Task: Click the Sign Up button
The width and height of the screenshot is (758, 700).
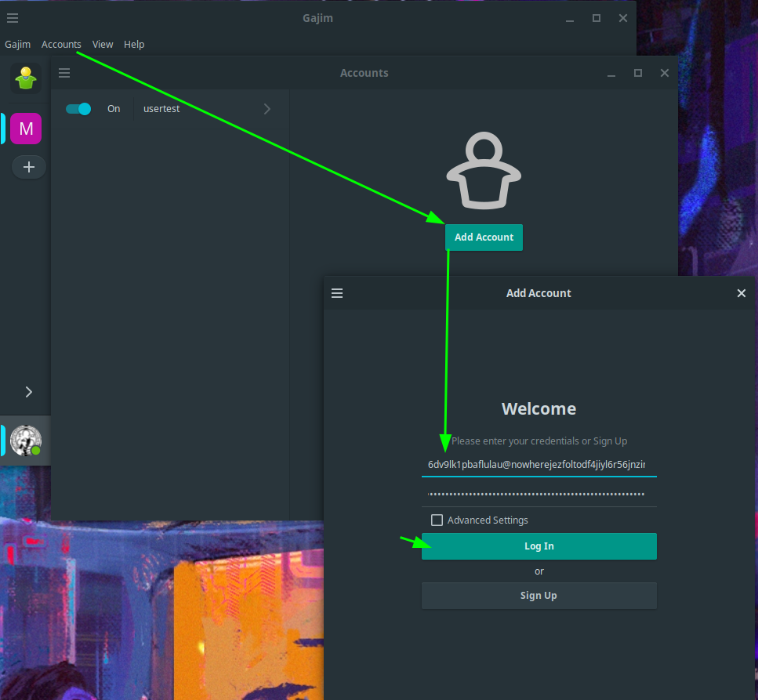Action: pos(539,596)
